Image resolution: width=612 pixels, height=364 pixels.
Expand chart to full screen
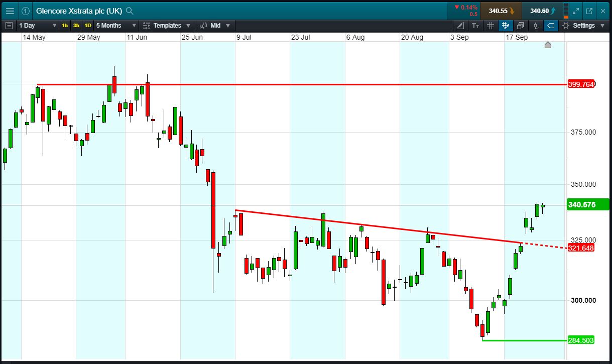(576, 11)
